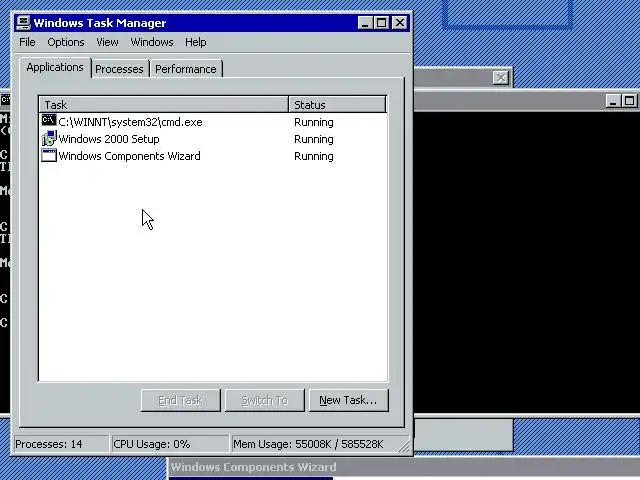Minimize the command prompt window behind
This screenshot has width=640, height=480.
click(613, 101)
